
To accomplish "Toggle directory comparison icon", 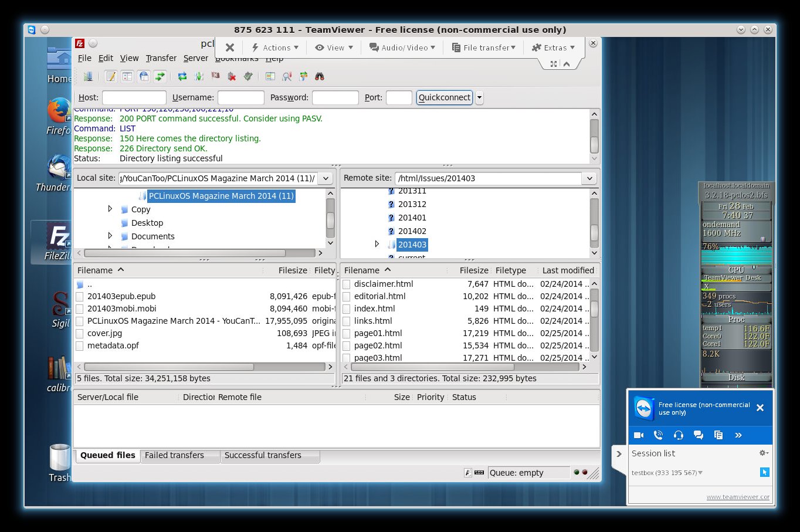I will [287, 76].
